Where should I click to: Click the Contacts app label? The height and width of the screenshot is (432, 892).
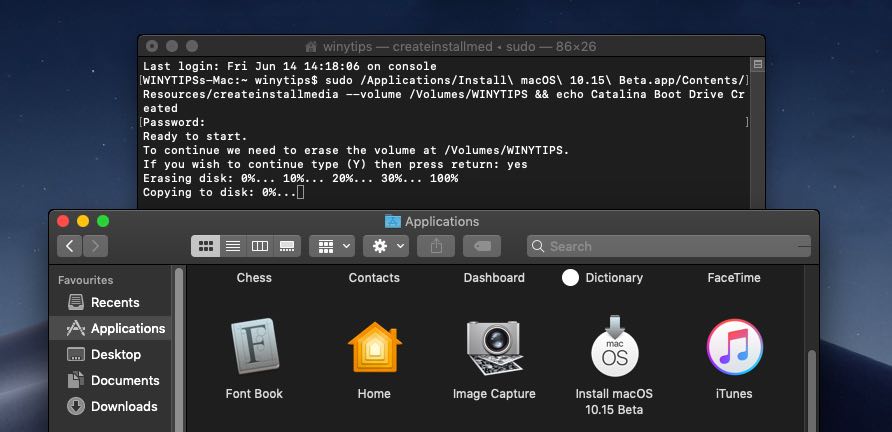click(x=374, y=278)
